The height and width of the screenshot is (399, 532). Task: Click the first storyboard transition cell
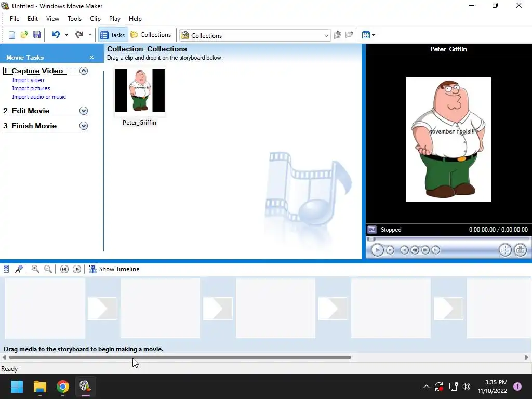coord(102,308)
